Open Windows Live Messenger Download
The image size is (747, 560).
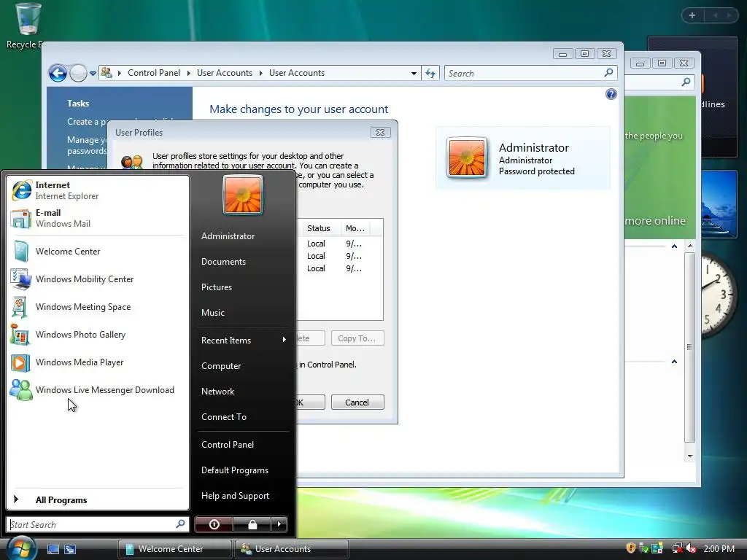tap(98, 390)
